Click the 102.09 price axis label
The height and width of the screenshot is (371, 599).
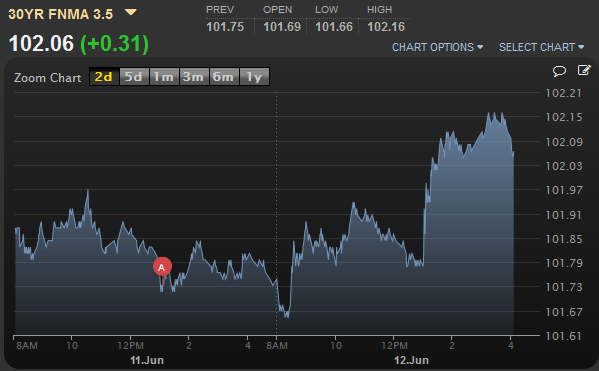click(563, 142)
